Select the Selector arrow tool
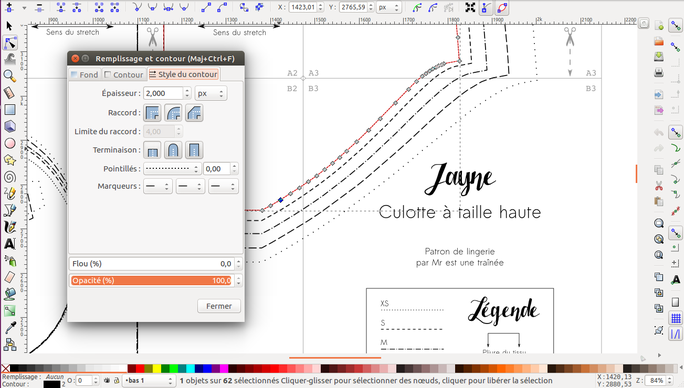Image resolution: width=684 pixels, height=388 pixels. (x=9, y=26)
